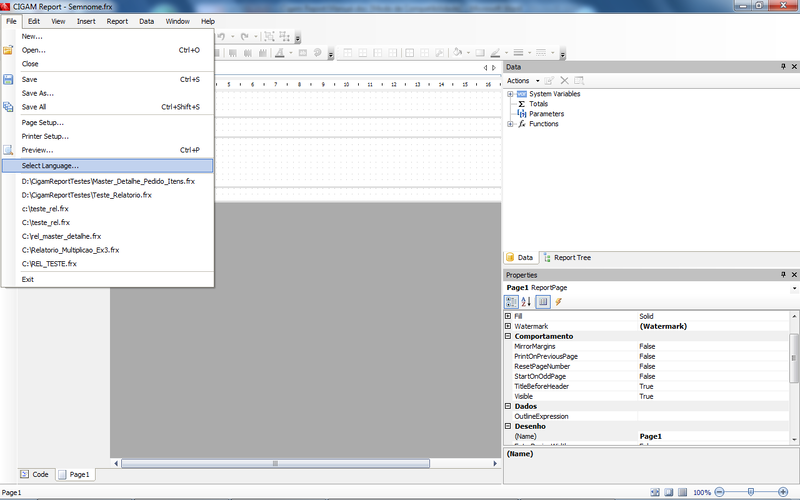Click the Edit icon in Data panel
The width and height of the screenshot is (800, 500).
549,81
